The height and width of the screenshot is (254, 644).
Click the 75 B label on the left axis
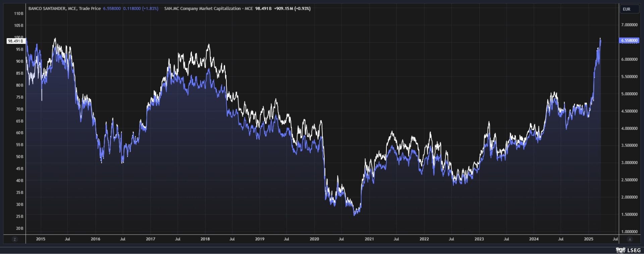tap(20, 97)
